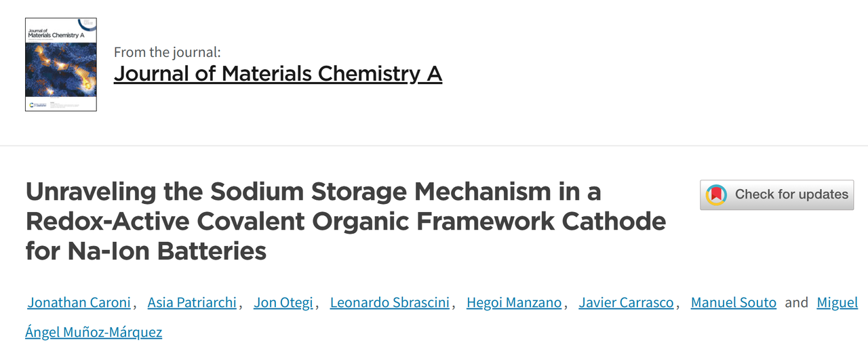Click on author Javier Carrasco

(x=626, y=303)
